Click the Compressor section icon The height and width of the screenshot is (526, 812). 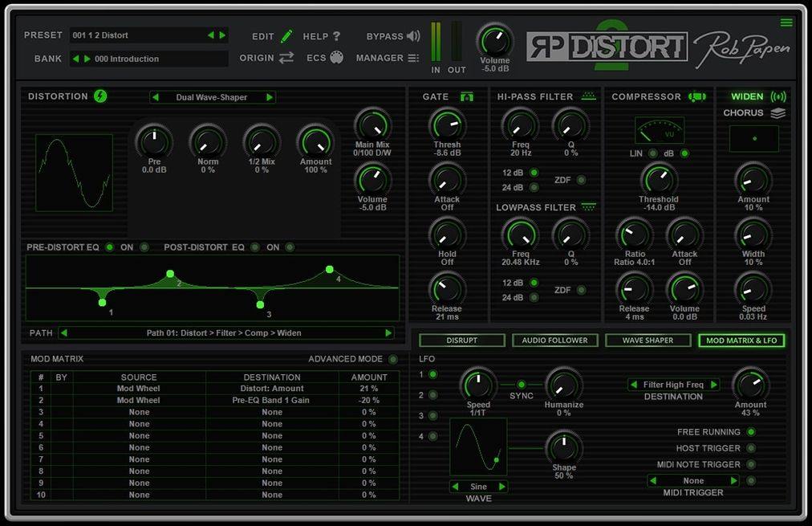(x=695, y=96)
